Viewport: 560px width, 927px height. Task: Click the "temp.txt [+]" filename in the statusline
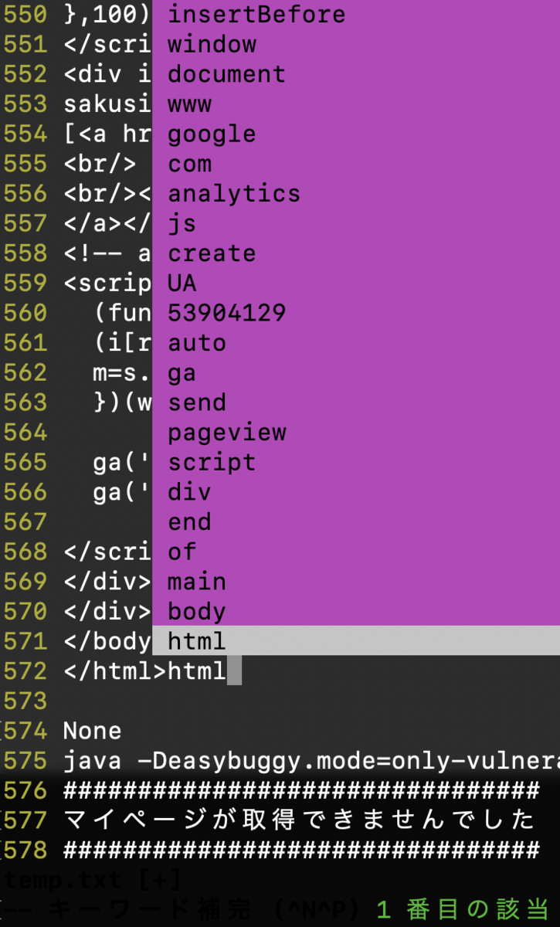(x=58, y=879)
